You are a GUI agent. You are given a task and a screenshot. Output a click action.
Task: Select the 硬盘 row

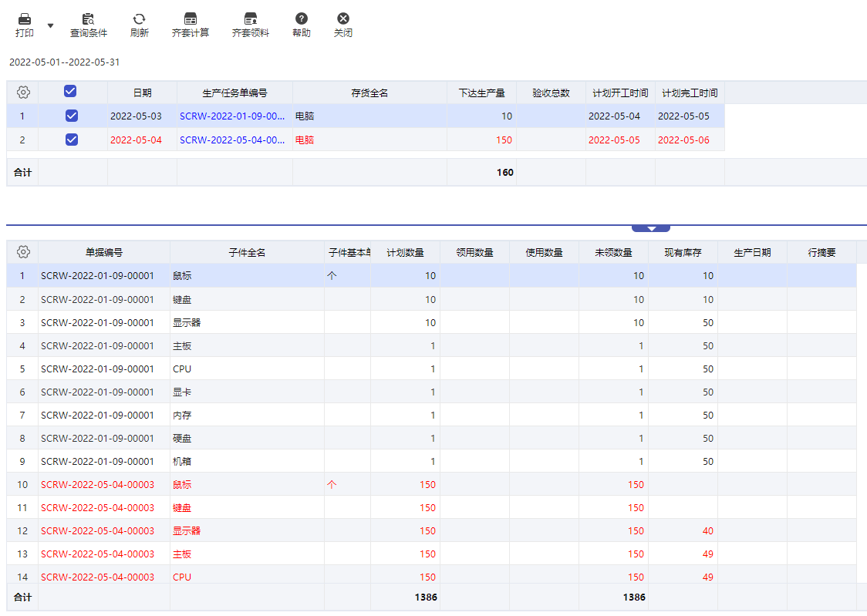(431, 438)
